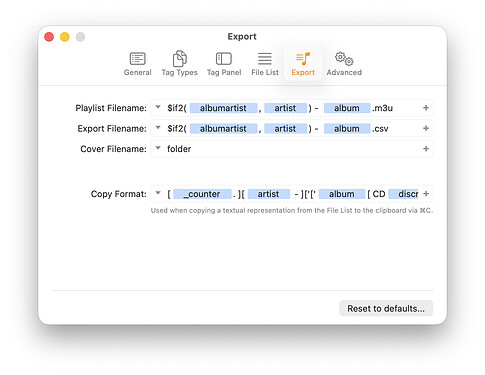The width and height of the screenshot is (485, 375).
Task: Select the Export preferences tab
Action: (x=303, y=64)
